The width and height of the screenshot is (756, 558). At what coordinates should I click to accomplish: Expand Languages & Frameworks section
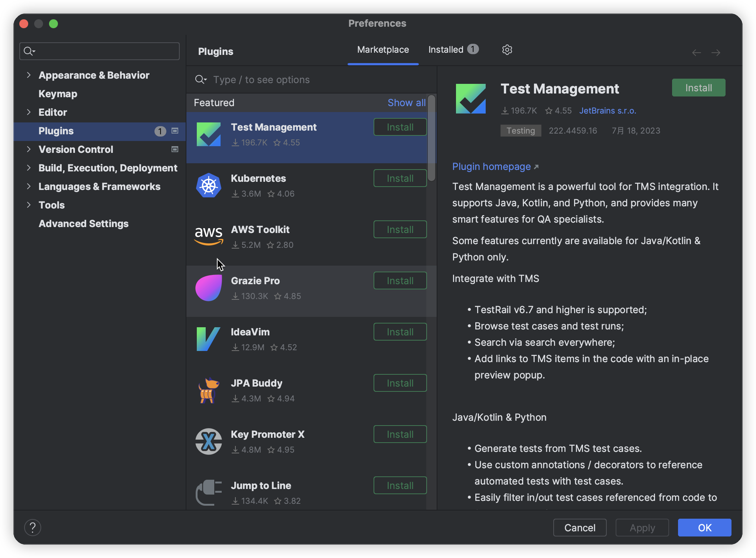(x=29, y=186)
